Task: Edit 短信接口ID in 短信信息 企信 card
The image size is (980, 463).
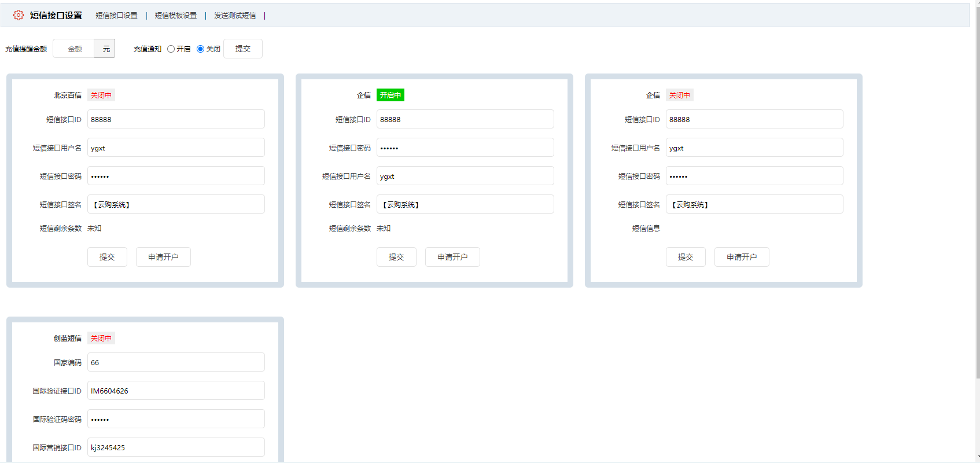Action: point(754,119)
